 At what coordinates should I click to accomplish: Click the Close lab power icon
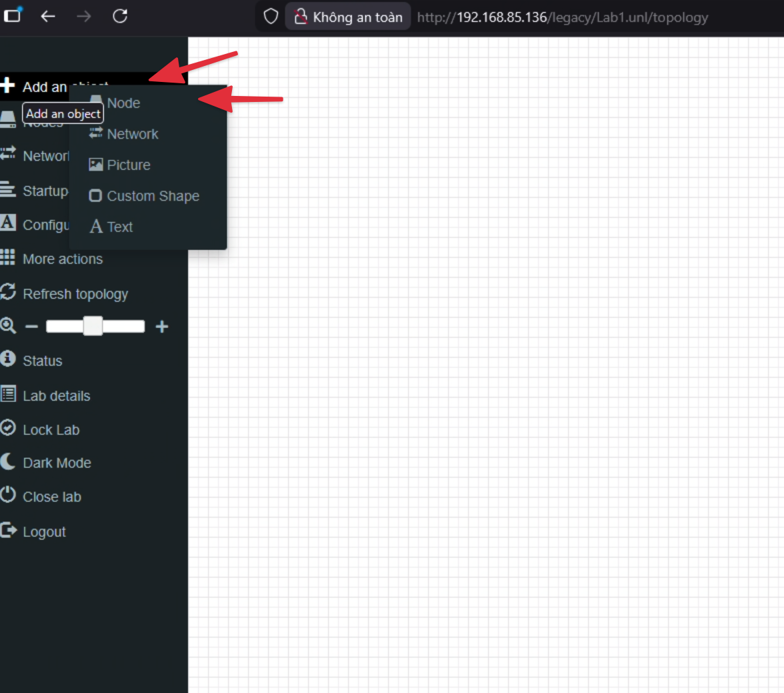[x=8, y=496]
